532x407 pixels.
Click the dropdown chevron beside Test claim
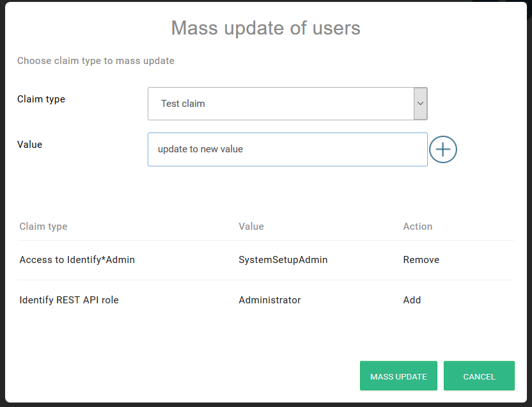pos(420,103)
